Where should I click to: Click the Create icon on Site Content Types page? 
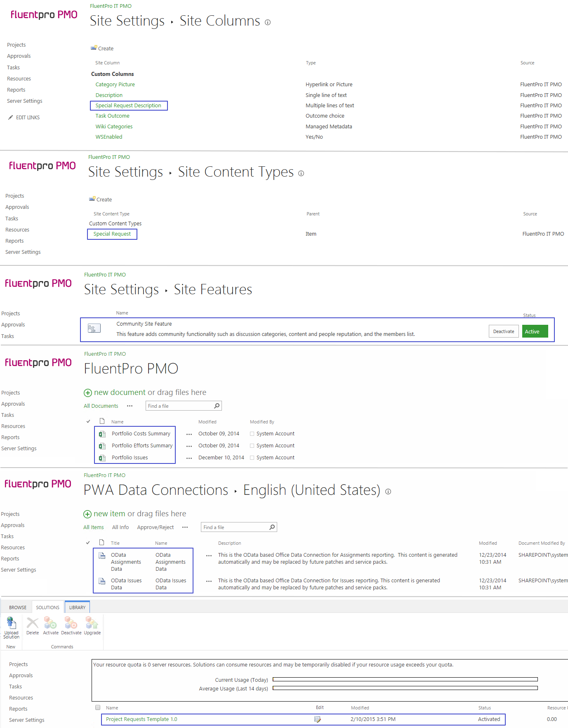(92, 199)
